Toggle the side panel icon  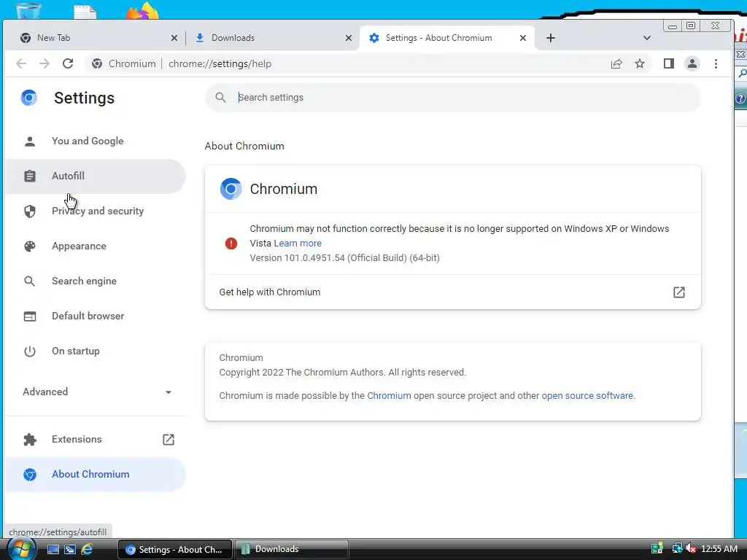click(x=669, y=63)
